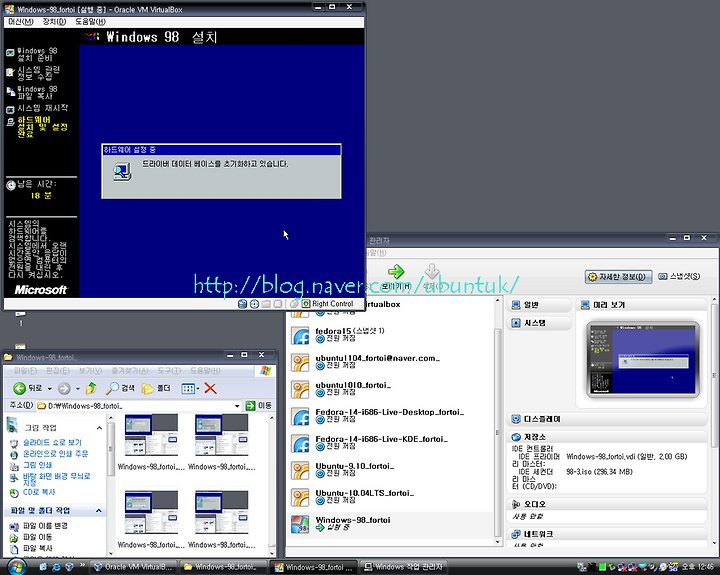
Task: Click the hard disk activity icon in VM status bar
Action: click(242, 304)
